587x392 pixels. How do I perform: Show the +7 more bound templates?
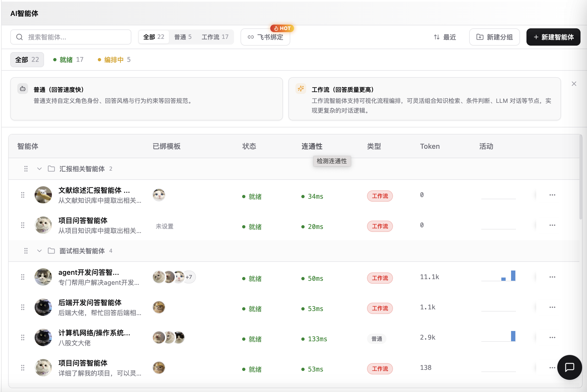click(x=189, y=277)
